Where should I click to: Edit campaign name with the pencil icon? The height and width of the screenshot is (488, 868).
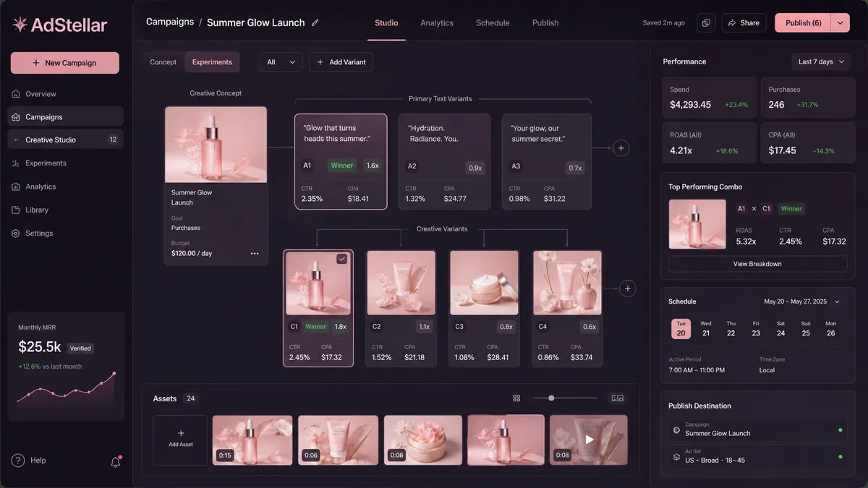315,23
